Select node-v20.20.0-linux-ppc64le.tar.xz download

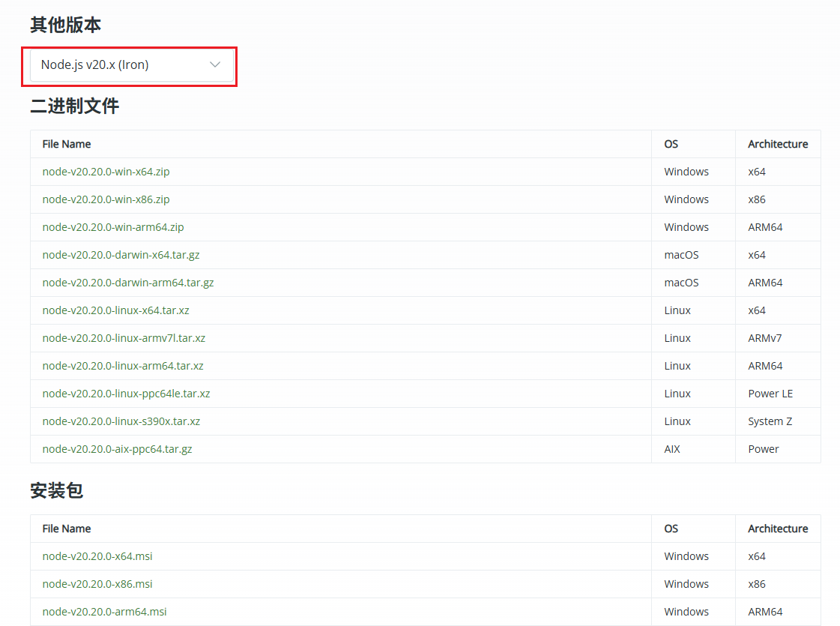click(x=126, y=394)
